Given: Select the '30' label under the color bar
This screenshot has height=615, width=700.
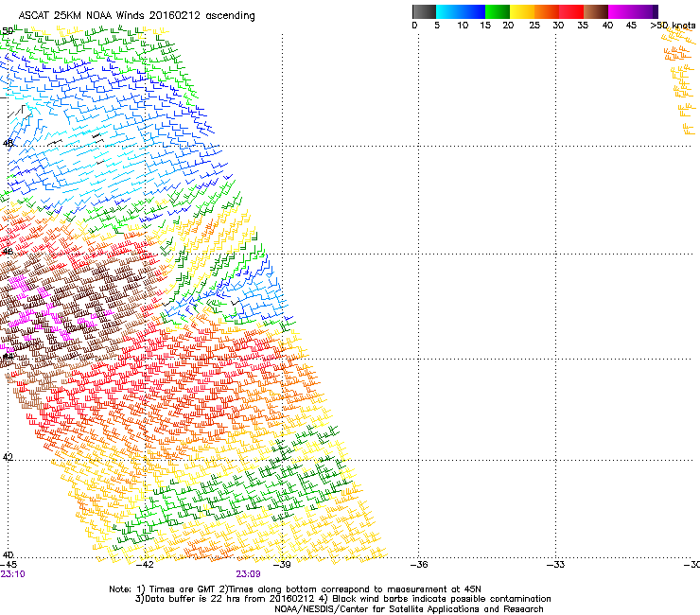Looking at the screenshot, I should click(x=558, y=26).
